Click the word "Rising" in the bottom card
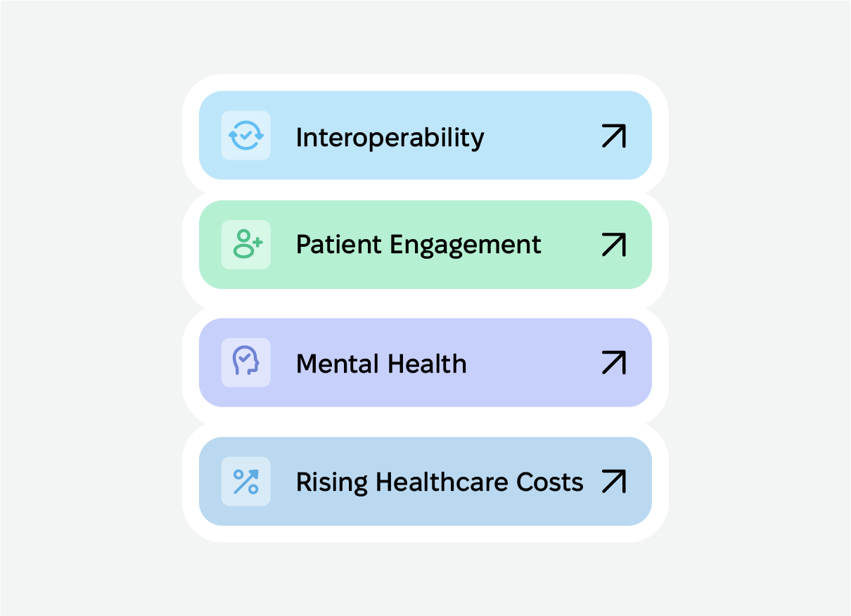This screenshot has height=616, width=851. point(332,482)
